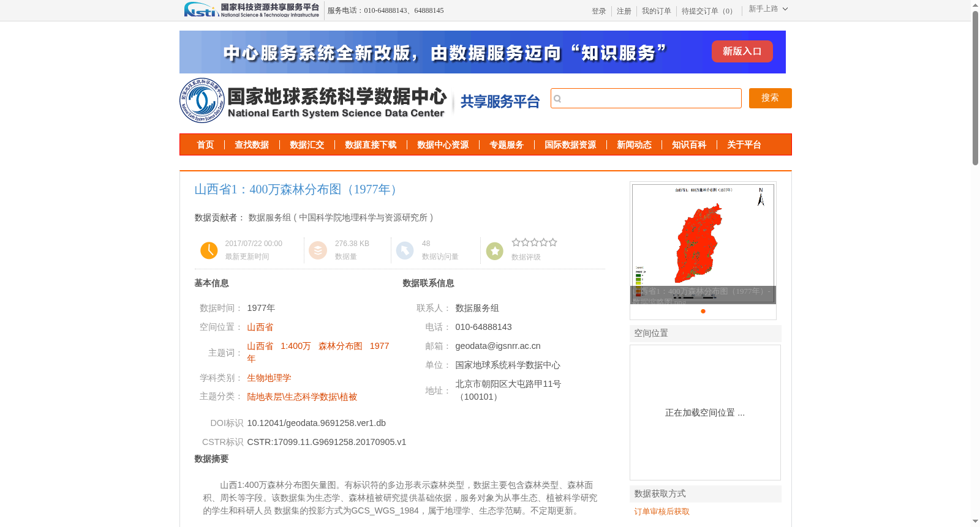
Task: Click the National Earth System Science Data Center logo
Action: click(314, 100)
